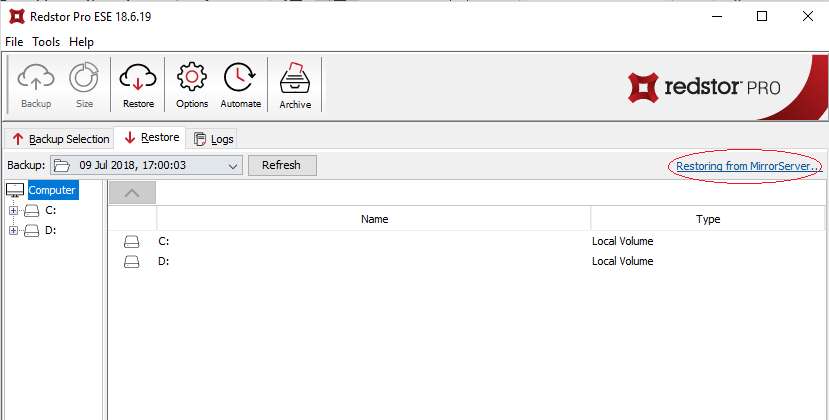Click the Refresh button

[281, 165]
